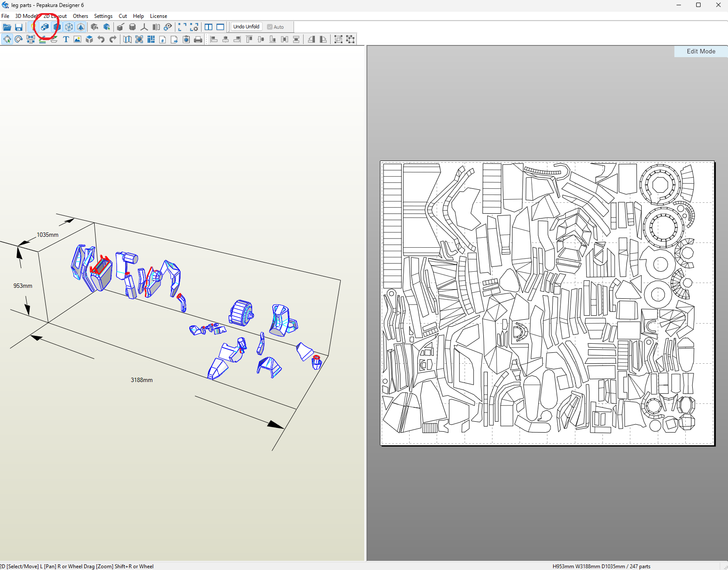Open the Settings menu
This screenshot has height=570, width=728.
103,16
